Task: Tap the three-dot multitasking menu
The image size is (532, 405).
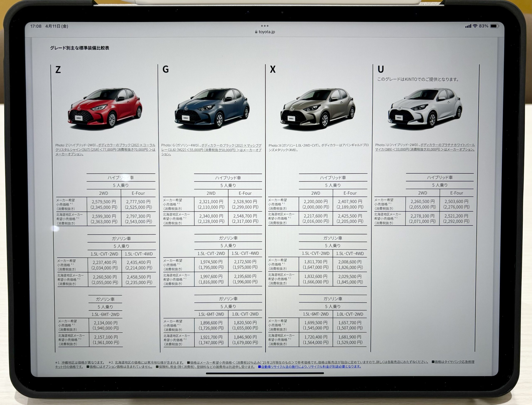Action: [x=265, y=26]
